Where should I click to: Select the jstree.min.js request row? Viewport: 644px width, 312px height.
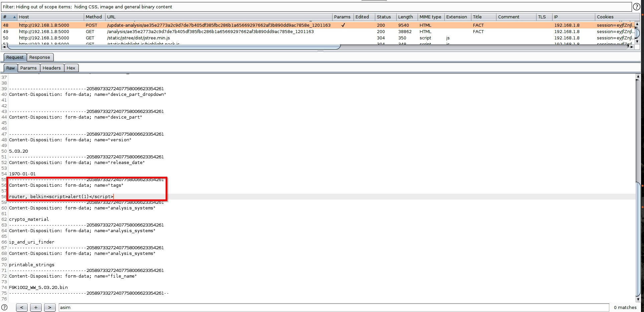coord(134,38)
